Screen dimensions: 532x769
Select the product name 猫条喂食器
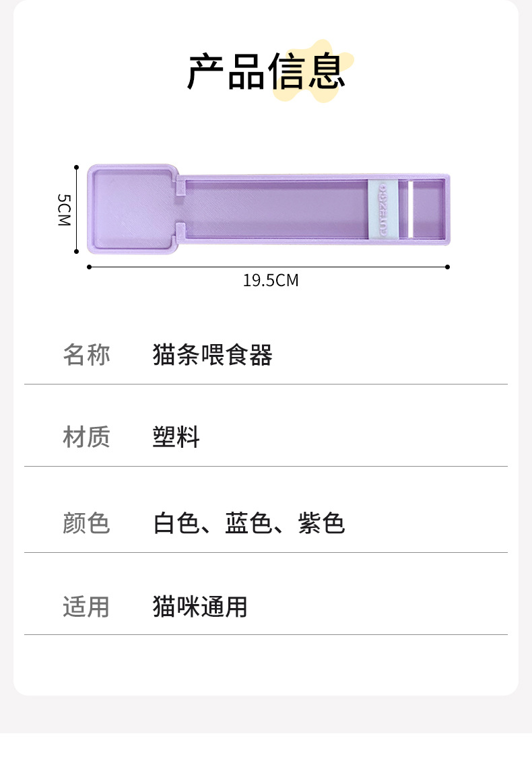[x=212, y=355]
